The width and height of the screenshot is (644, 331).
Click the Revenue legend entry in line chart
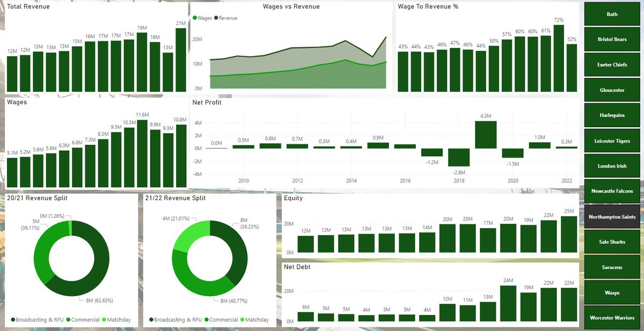click(226, 18)
